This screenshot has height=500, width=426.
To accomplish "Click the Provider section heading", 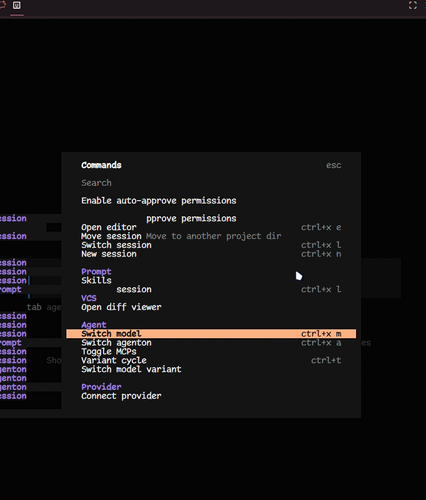I will pos(101,387).
